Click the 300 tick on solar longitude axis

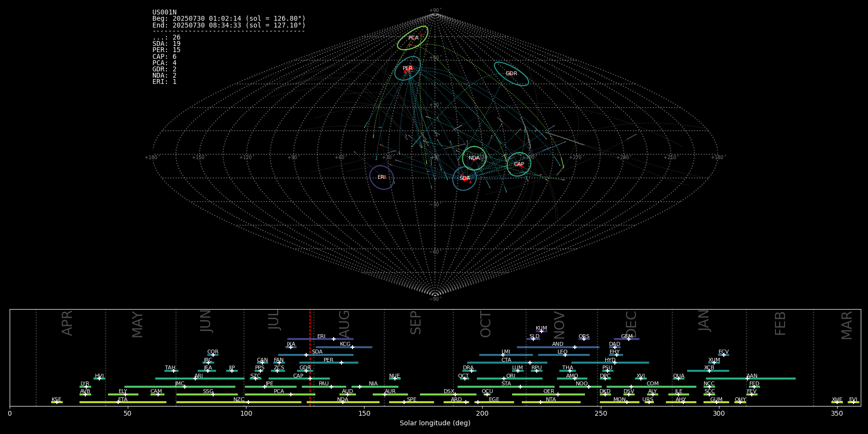tap(719, 413)
